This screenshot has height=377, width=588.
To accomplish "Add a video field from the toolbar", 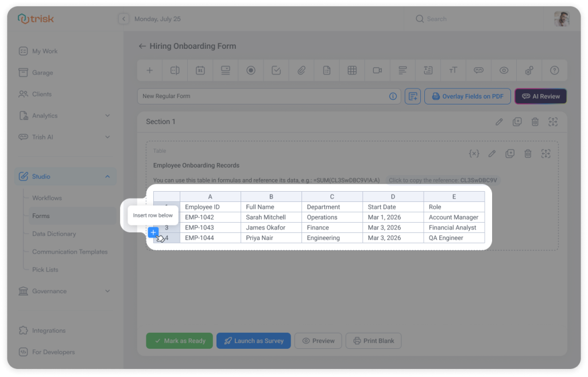I will (x=377, y=70).
